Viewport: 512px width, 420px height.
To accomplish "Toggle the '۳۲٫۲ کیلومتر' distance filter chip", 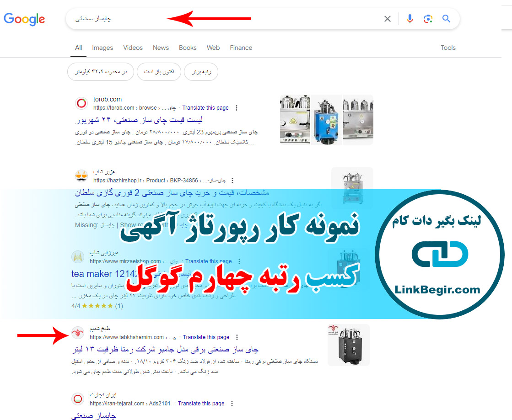I will click(101, 72).
